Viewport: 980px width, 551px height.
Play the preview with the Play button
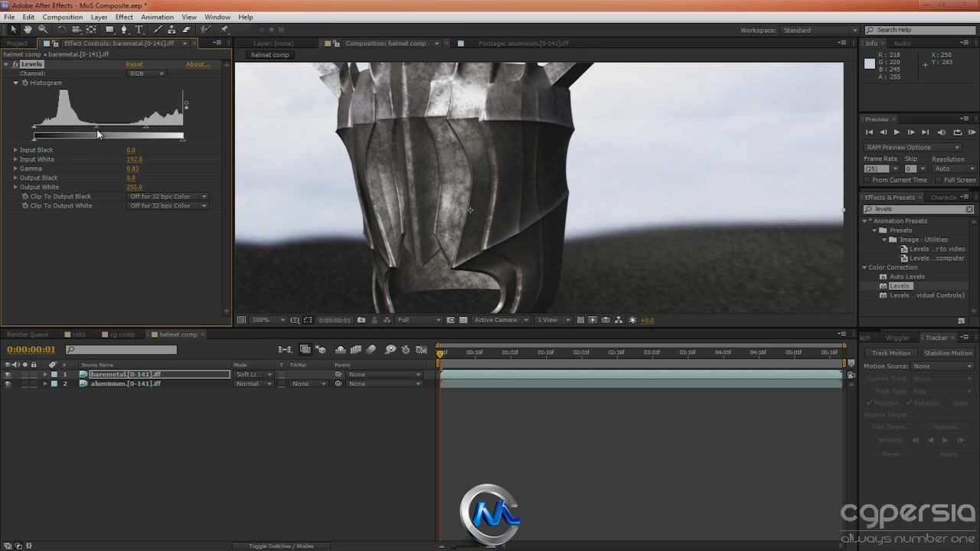(x=897, y=132)
